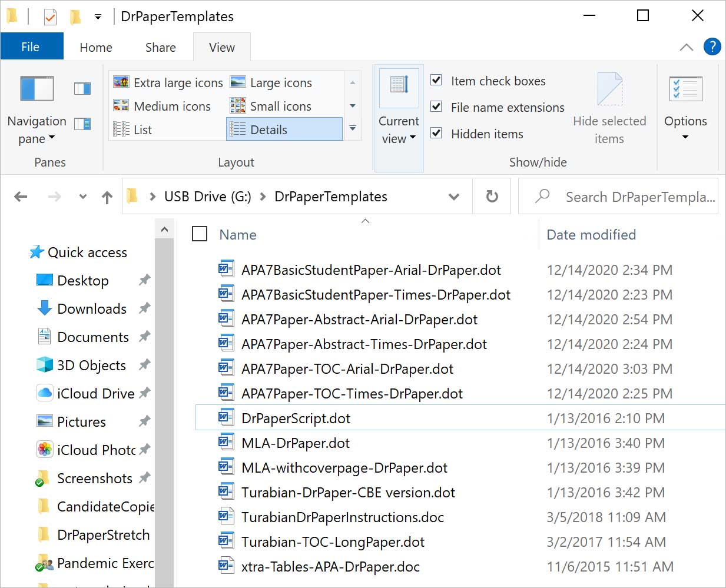Image resolution: width=726 pixels, height=588 pixels.
Task: Disable the Hidden items checkbox
Action: tap(436, 134)
